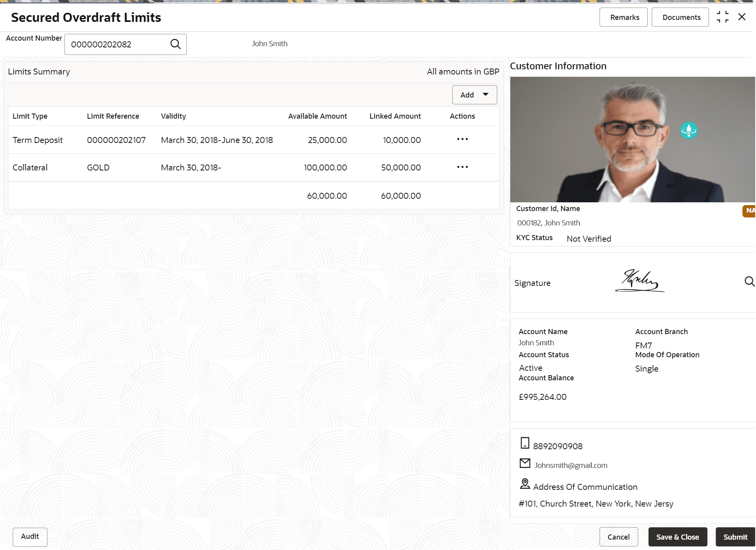Submit the overdraft limits form

pos(735,537)
